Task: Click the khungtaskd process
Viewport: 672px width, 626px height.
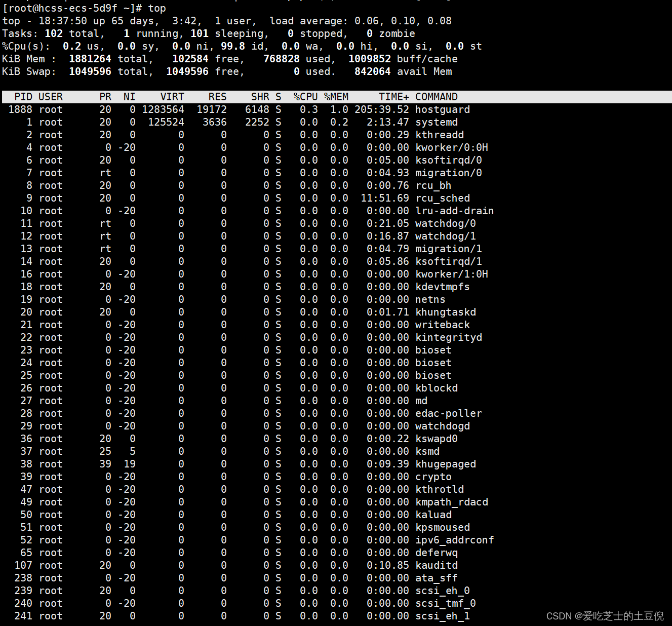Action: point(446,312)
